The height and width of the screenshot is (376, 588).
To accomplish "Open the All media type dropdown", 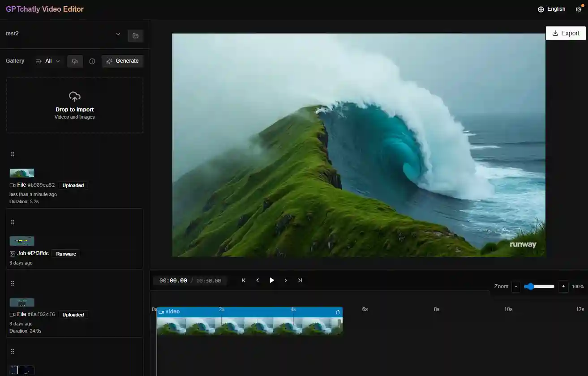I will coord(48,61).
